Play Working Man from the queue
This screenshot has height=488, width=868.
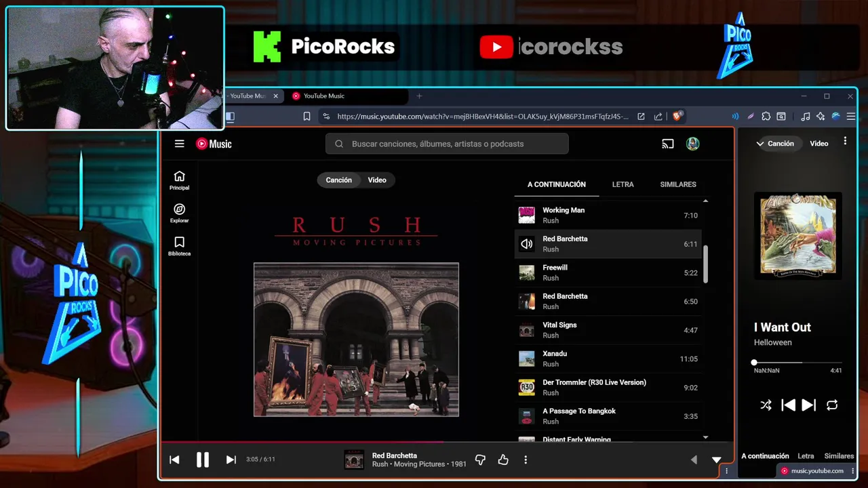[608, 216]
